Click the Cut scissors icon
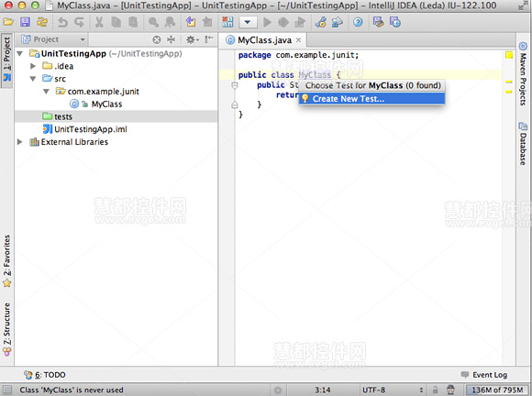 [99, 22]
